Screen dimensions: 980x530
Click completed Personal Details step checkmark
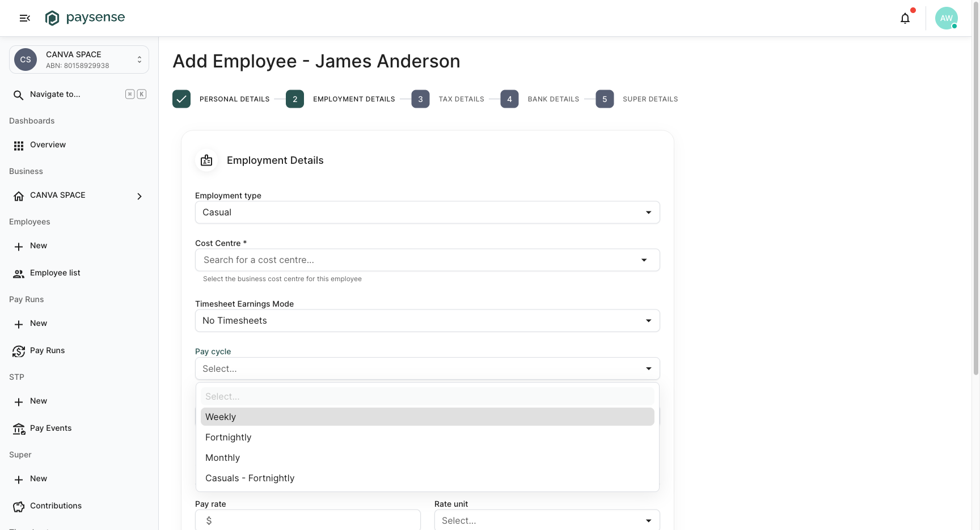(181, 99)
